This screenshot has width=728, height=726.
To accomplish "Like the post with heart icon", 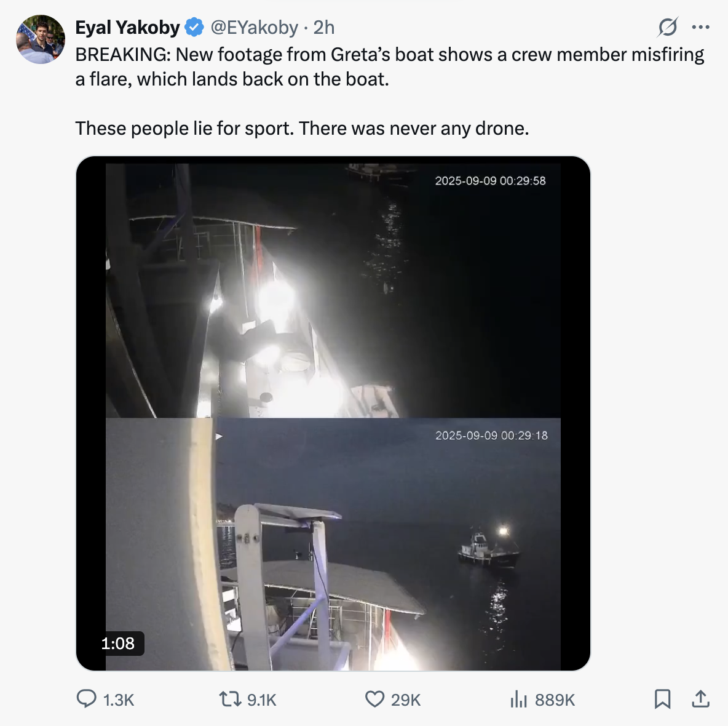I will coord(374,699).
